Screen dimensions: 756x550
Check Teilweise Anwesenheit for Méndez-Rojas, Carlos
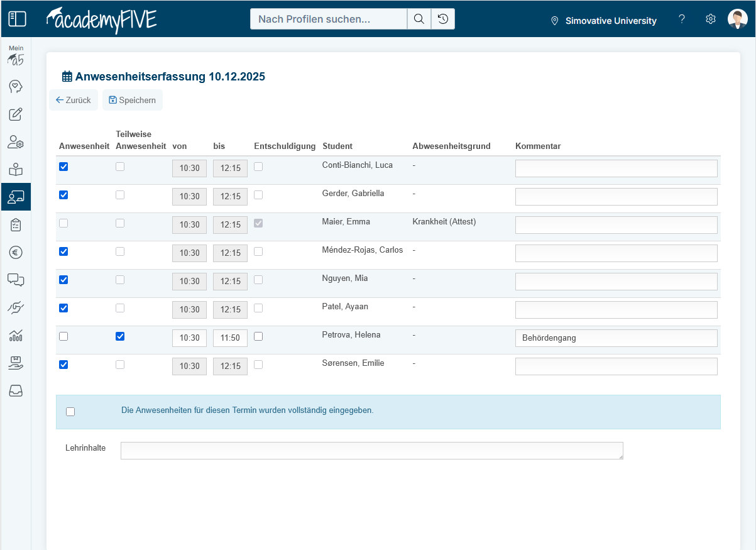120,251
